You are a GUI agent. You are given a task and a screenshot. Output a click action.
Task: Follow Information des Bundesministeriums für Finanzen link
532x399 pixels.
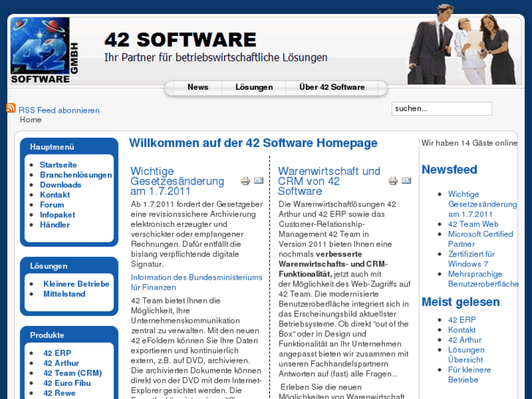(x=196, y=282)
